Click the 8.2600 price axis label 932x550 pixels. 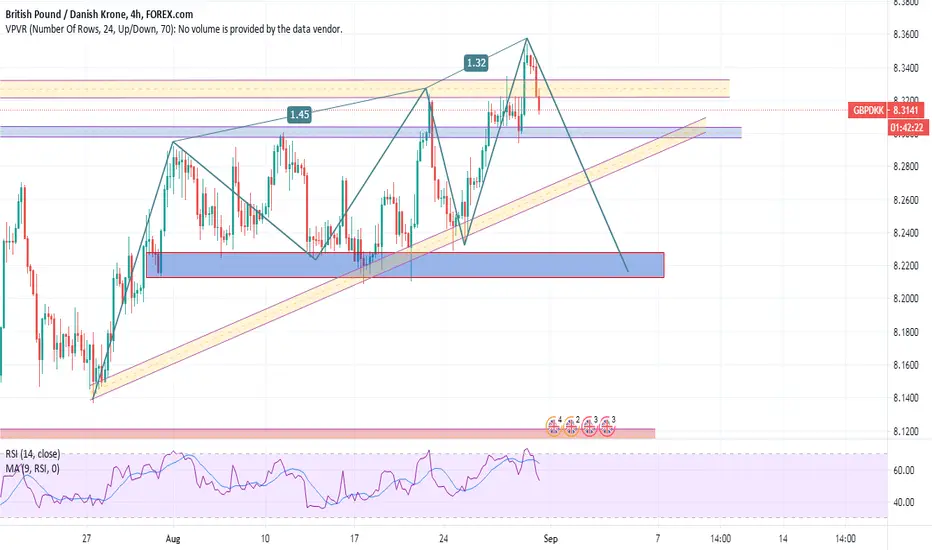tap(906, 200)
